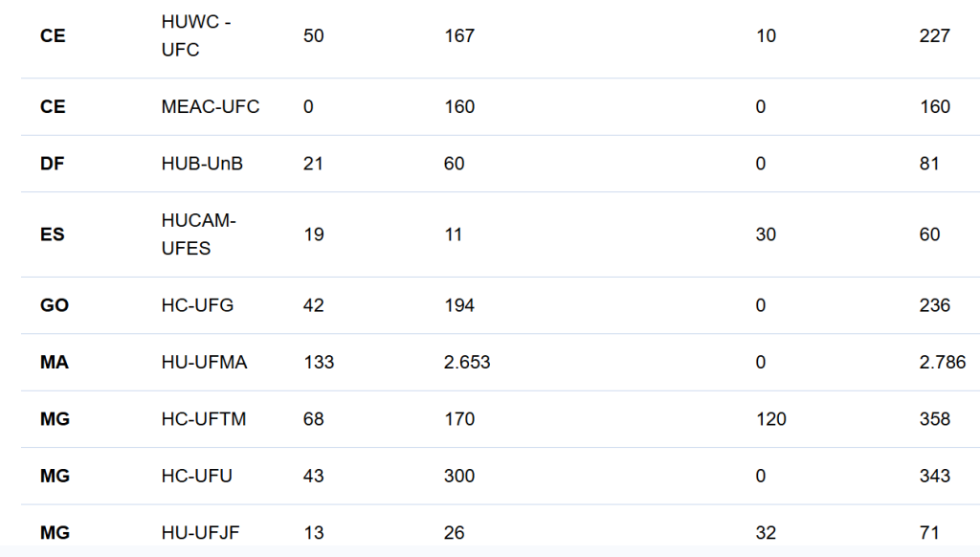This screenshot has height=557, width=980.
Task: Select the HU-UFMA row label
Action: (x=205, y=363)
